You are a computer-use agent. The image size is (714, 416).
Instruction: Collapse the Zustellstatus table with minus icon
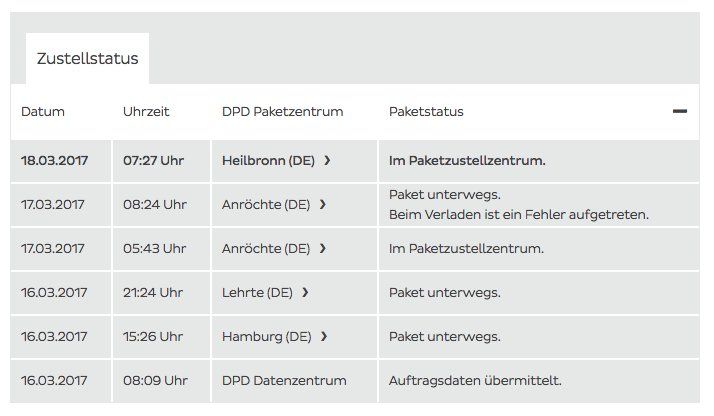[x=680, y=111]
